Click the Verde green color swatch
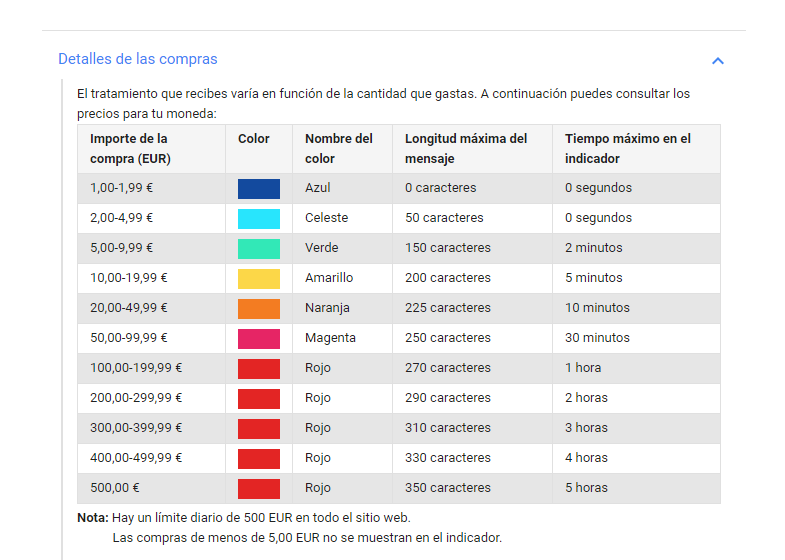This screenshot has height=560, width=785. tap(258, 248)
